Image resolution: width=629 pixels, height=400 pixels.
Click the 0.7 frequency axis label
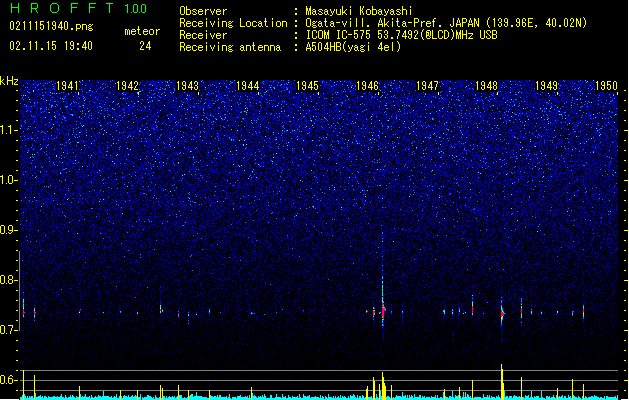(x=9, y=330)
